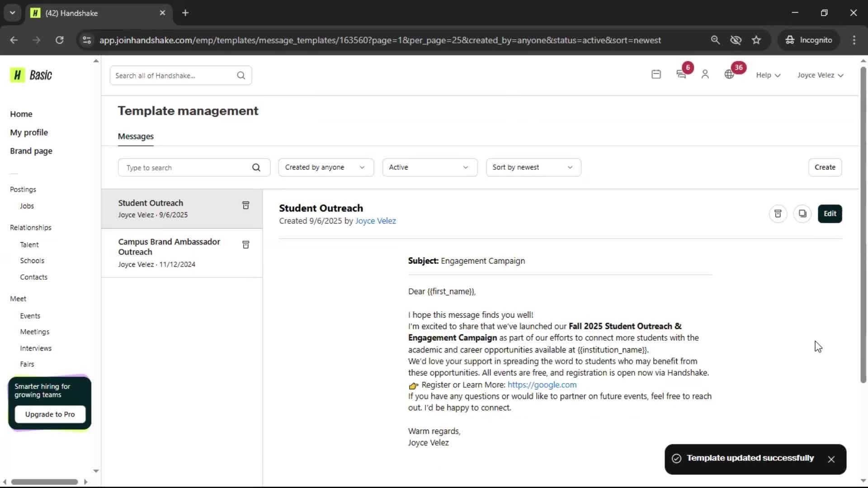Bookmark this page with the star icon
The image size is (868, 488).
[756, 40]
